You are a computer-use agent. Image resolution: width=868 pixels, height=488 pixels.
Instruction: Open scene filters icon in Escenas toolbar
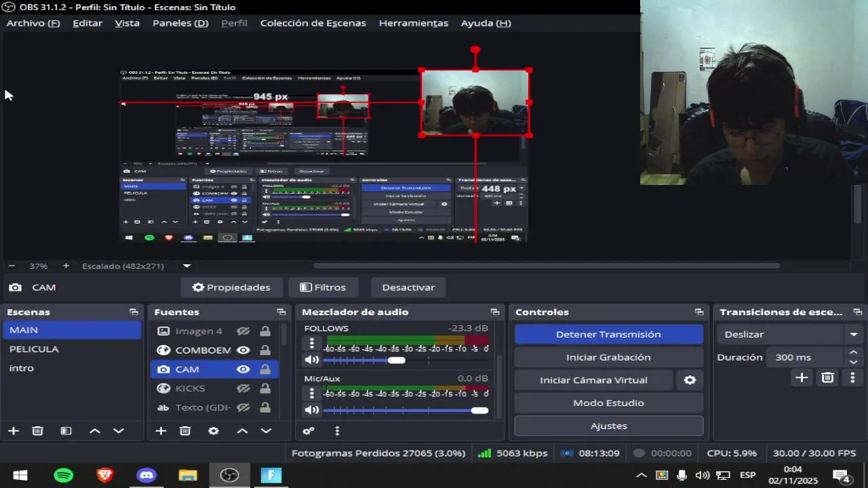click(66, 430)
